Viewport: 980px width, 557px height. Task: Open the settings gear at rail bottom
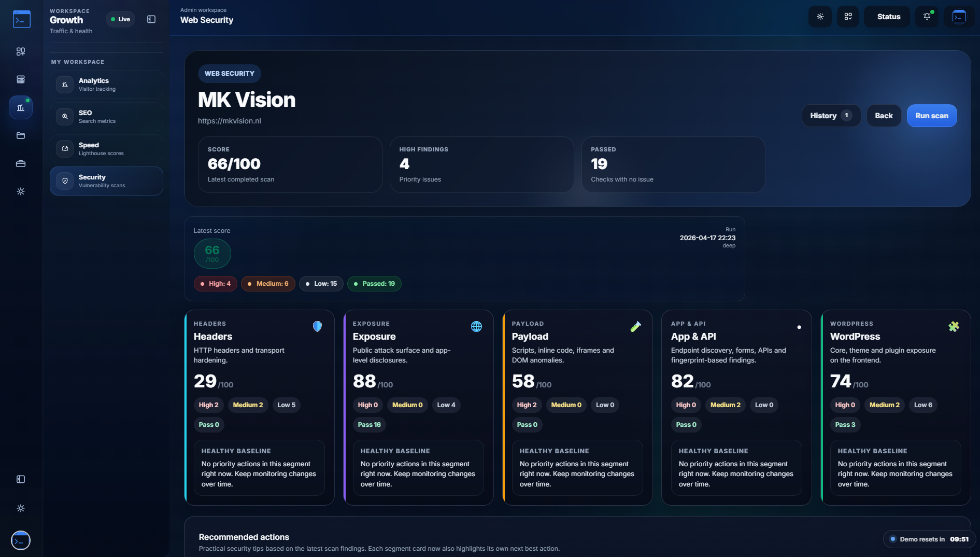tap(21, 508)
